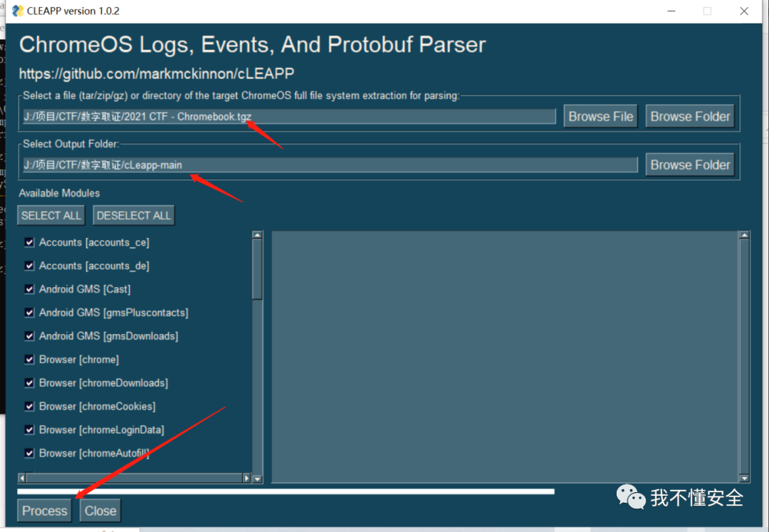The image size is (769, 532).
Task: Uncheck Android GMS [gmsPluscontacts] module
Action: pyautogui.click(x=29, y=313)
